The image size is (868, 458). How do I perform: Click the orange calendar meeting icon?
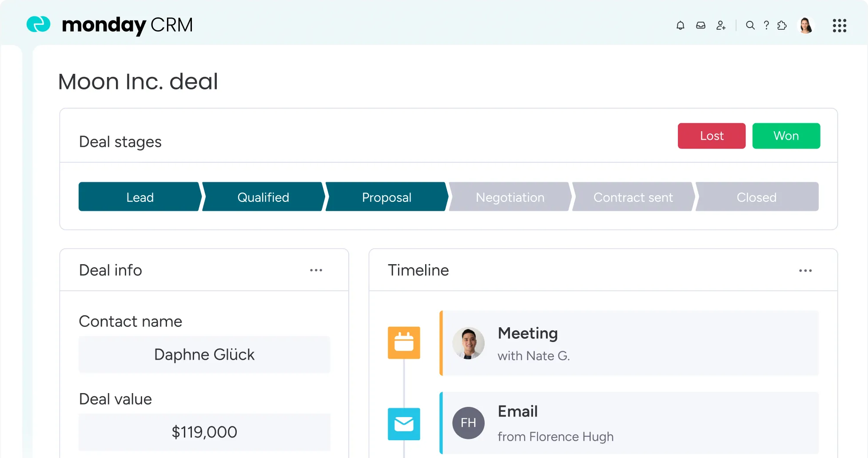click(x=404, y=343)
